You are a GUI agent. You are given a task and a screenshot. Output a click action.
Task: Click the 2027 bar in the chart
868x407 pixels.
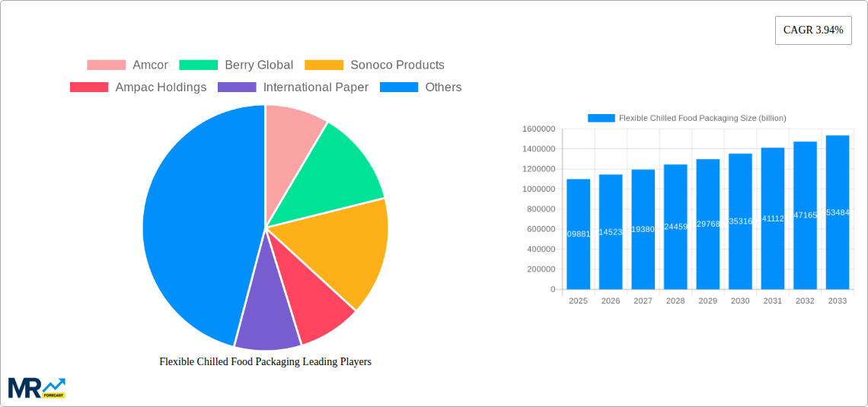[x=643, y=230]
